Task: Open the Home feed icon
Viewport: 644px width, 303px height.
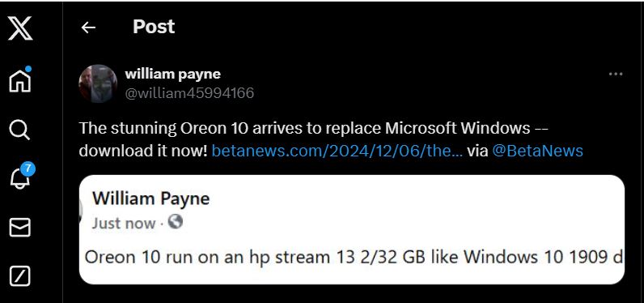Action: (x=20, y=79)
